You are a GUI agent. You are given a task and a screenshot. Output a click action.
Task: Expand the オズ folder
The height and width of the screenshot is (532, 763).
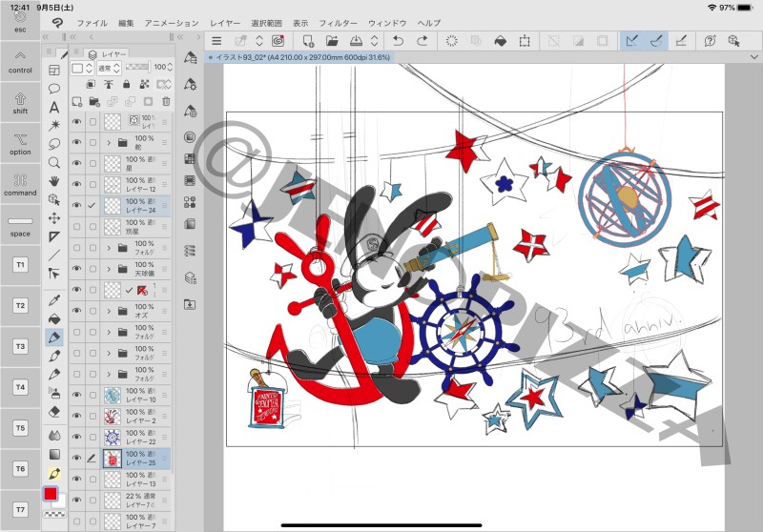(x=109, y=311)
